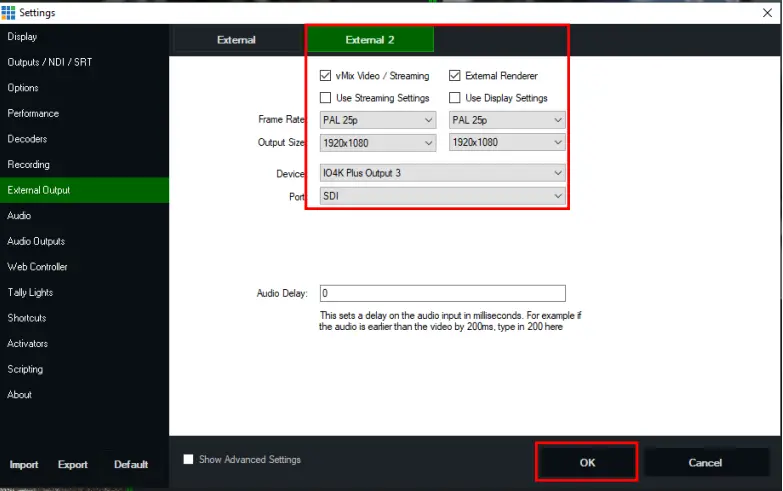Click into the Audio Delay field
The width and height of the screenshot is (783, 491).
(442, 293)
